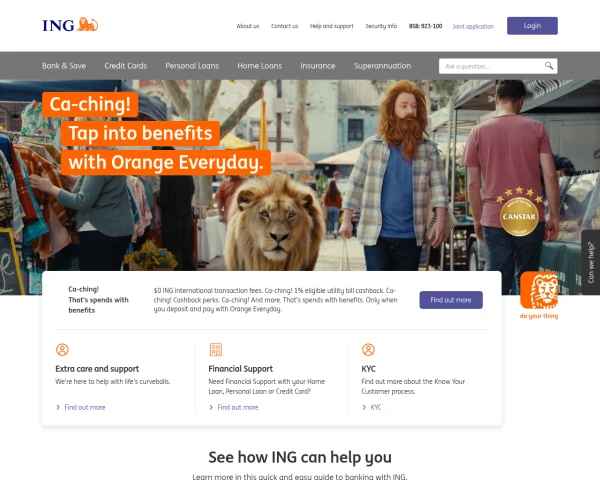The height and width of the screenshot is (480, 600).
Task: Click the Ask a question search field
Action: (x=492, y=66)
